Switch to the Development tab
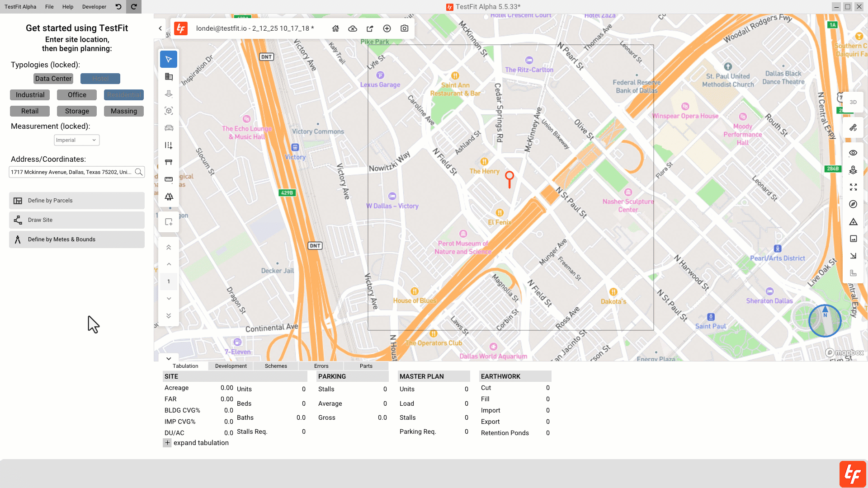868x488 pixels. tap(231, 366)
